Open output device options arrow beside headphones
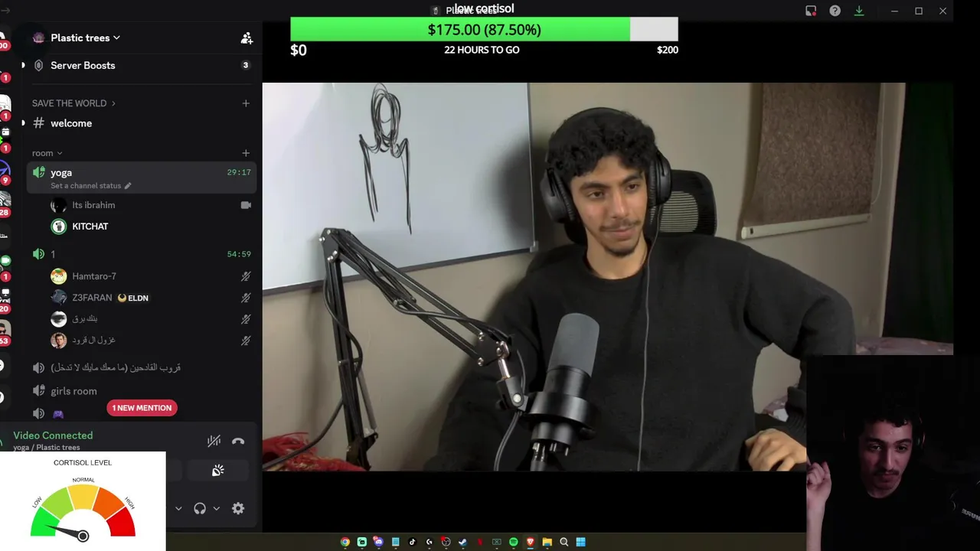This screenshot has height=551, width=980. 217,508
